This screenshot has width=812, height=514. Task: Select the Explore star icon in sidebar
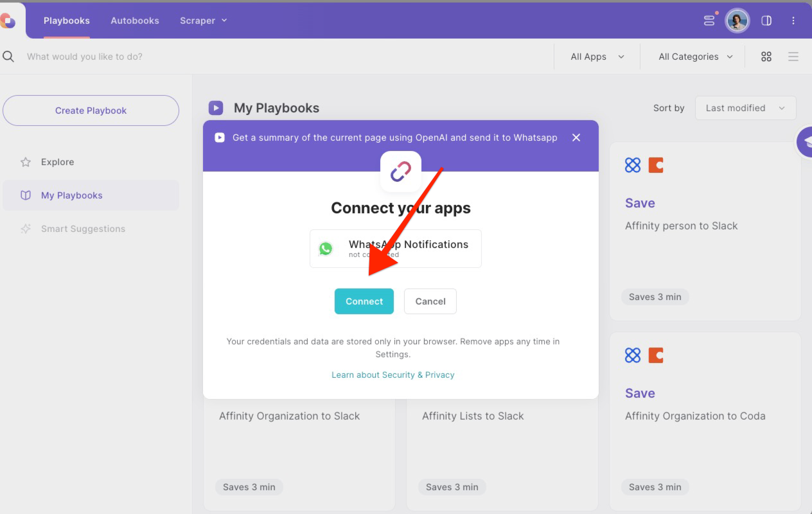click(26, 162)
